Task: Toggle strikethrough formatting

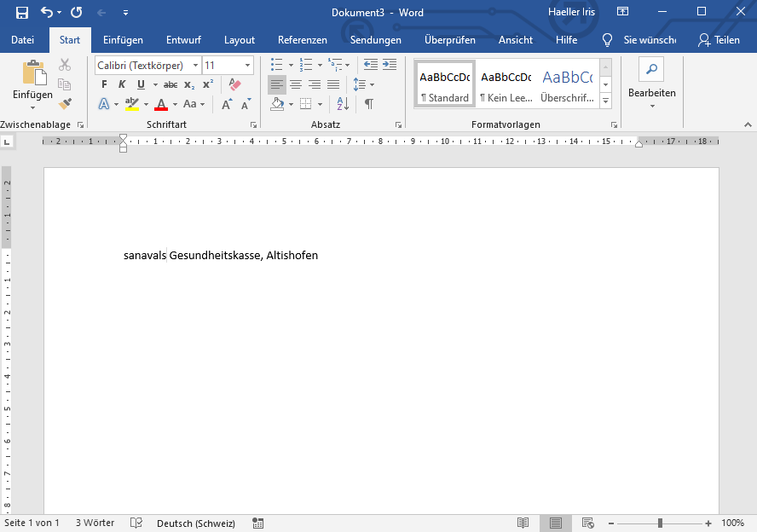Action: 170,84
